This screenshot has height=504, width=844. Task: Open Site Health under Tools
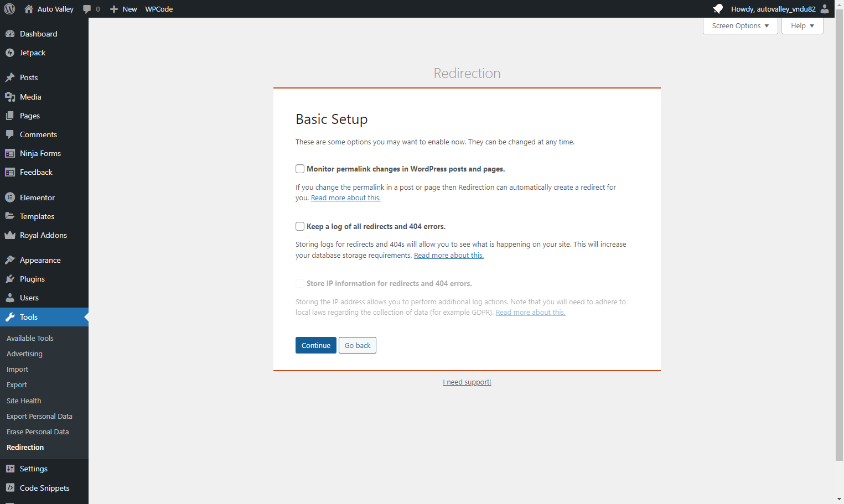(24, 401)
